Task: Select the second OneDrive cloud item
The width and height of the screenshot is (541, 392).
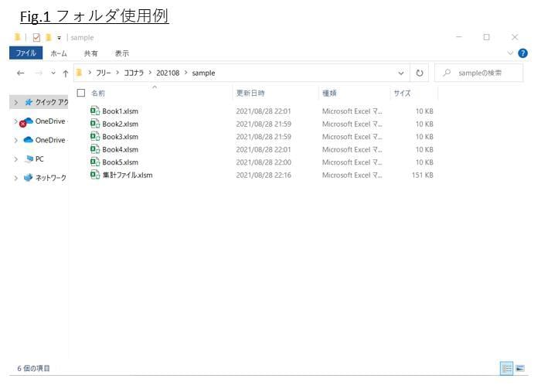Action: coord(44,140)
